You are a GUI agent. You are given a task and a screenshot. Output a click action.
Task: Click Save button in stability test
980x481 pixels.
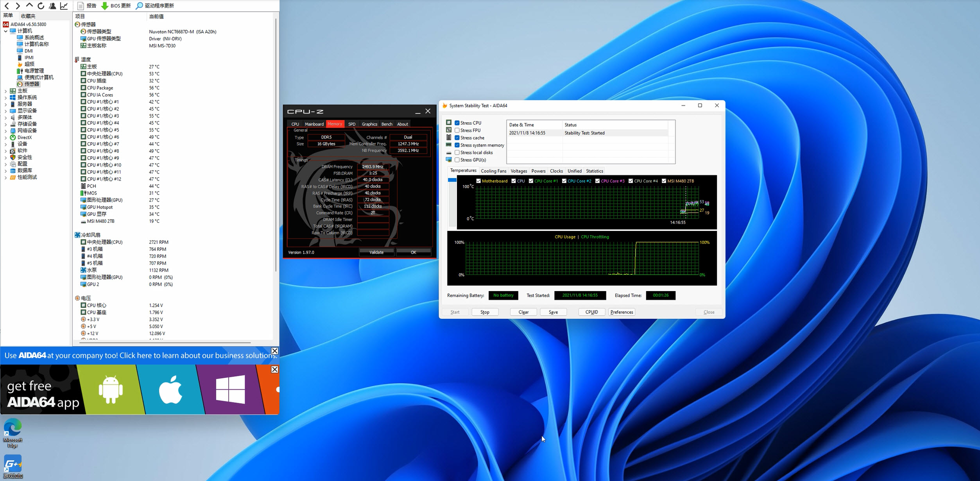point(553,312)
